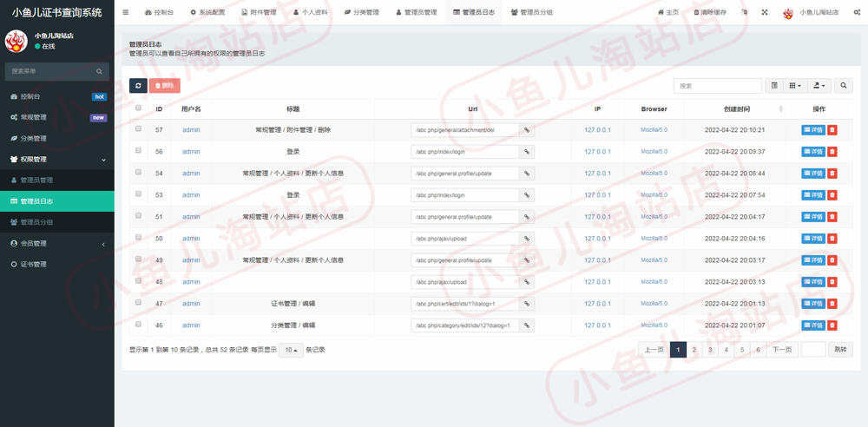Delete log row 47 with red trash icon
The height and width of the screenshot is (427, 868).
[x=832, y=304]
